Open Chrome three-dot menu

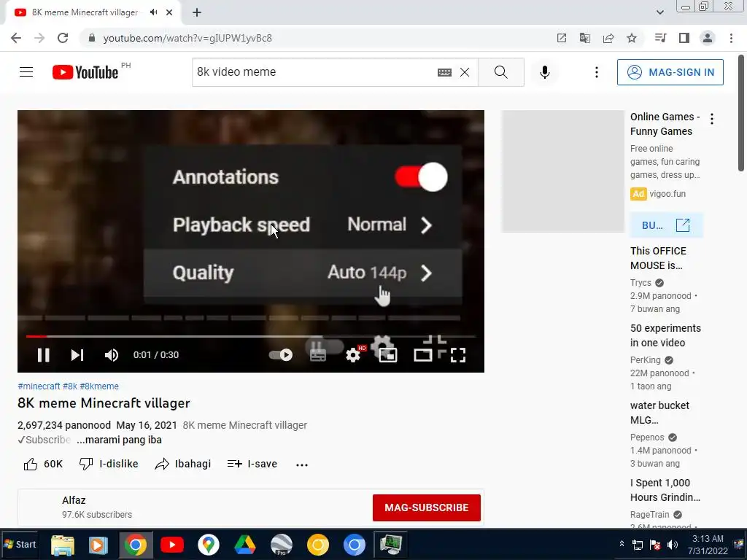[x=731, y=38]
